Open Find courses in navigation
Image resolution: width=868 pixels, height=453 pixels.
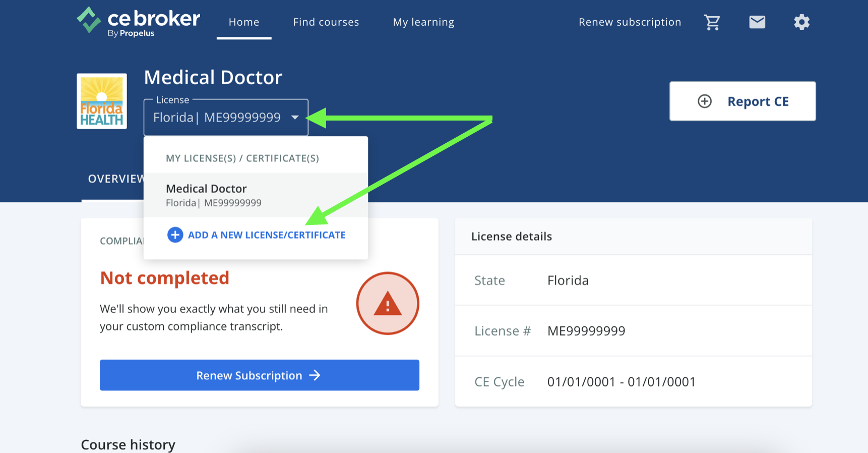[x=326, y=22]
